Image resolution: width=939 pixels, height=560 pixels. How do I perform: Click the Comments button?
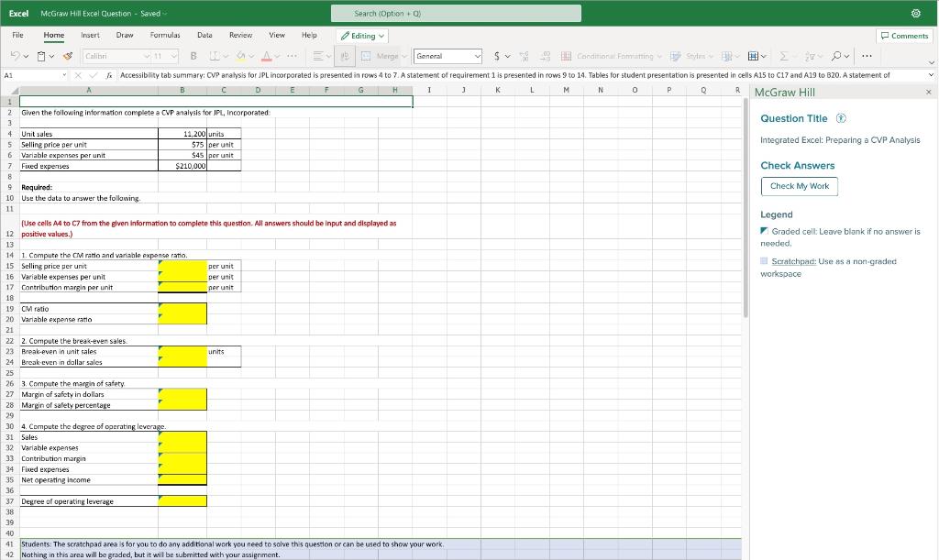click(904, 36)
